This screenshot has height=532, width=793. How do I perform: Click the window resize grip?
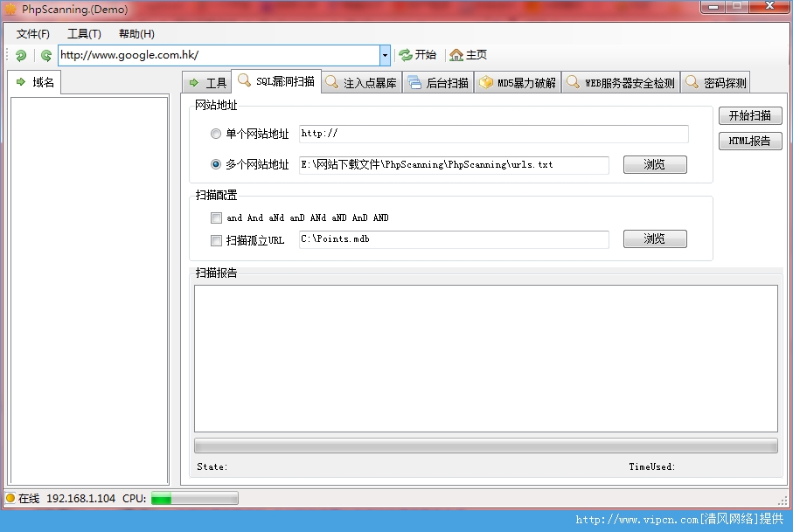pos(783,501)
